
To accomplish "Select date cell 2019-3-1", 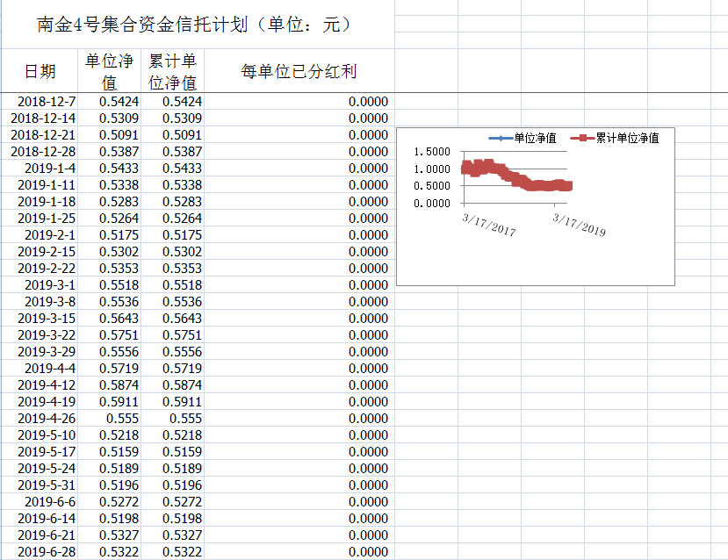I will (40, 285).
